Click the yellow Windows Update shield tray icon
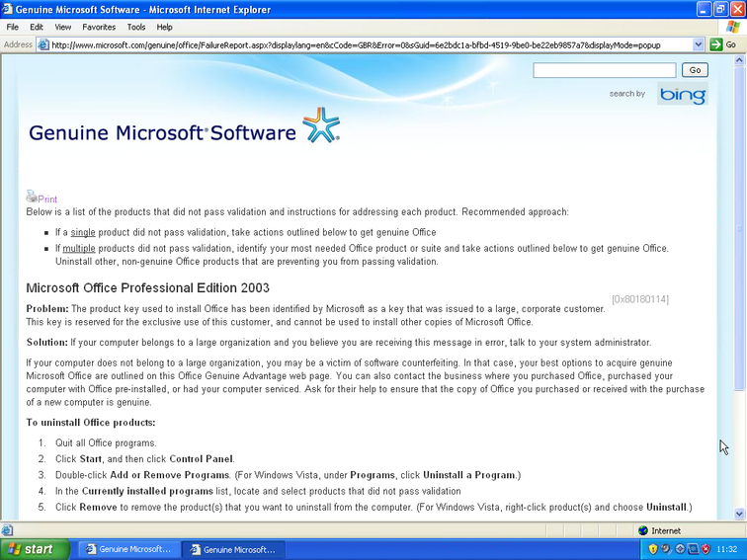 pos(653,549)
